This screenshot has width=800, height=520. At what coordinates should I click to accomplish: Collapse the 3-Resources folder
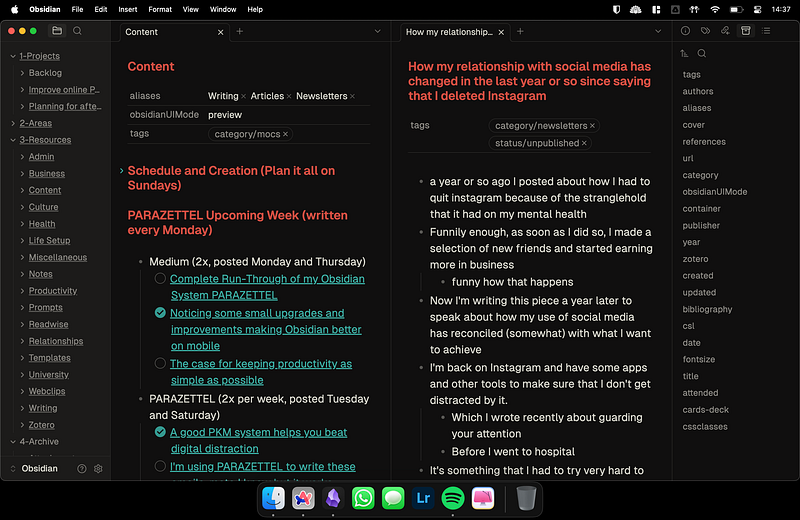click(13, 140)
